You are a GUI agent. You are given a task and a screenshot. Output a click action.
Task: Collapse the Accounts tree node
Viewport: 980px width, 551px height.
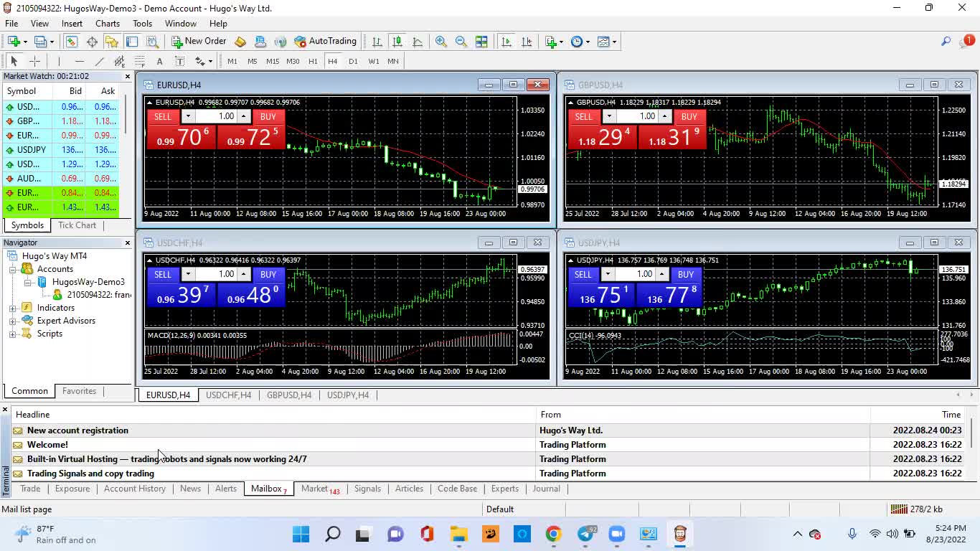[x=13, y=269]
